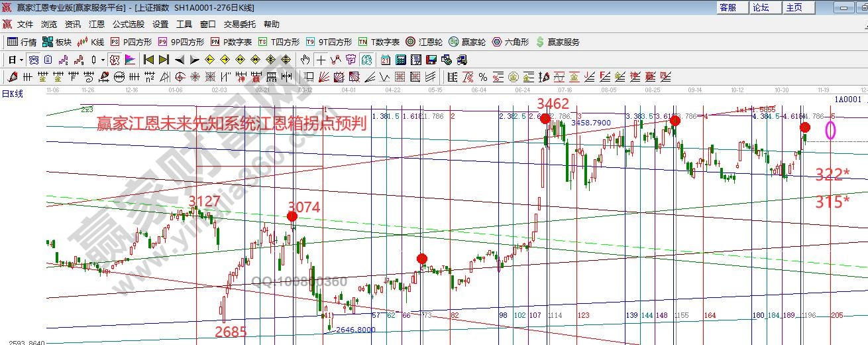Activate the crosshair cursor tool
This screenshot has height=345, width=868.
[321, 60]
